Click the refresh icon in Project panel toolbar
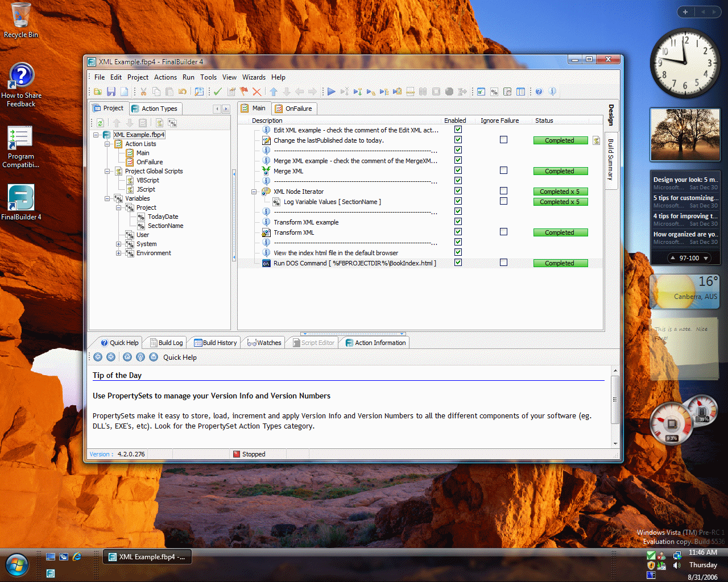This screenshot has width=728, height=582. point(100,123)
